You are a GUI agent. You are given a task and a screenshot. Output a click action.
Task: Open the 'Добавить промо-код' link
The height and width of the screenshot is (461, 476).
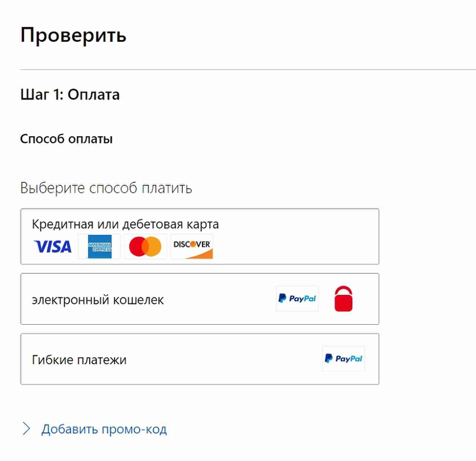point(104,429)
